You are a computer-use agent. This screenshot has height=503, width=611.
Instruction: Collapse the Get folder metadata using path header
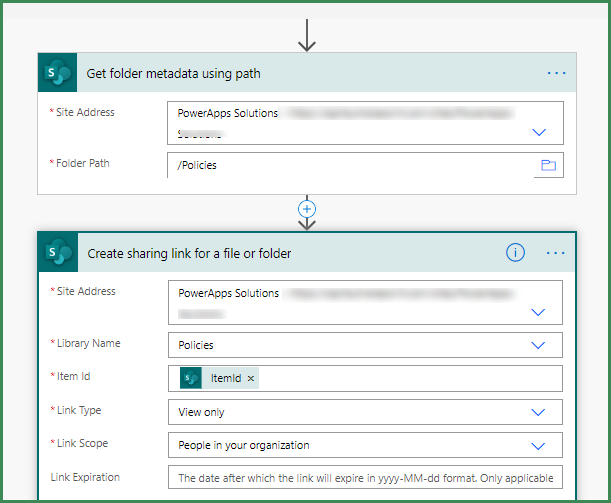coord(307,73)
